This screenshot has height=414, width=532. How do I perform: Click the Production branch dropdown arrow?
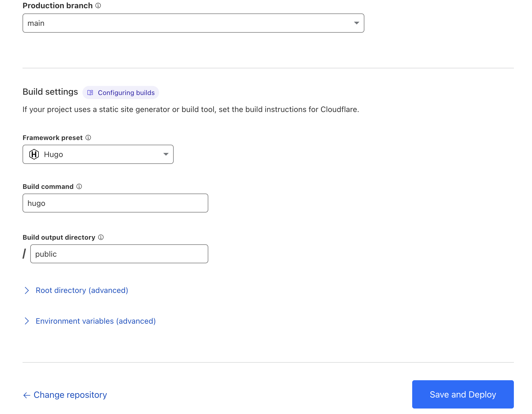pos(357,23)
